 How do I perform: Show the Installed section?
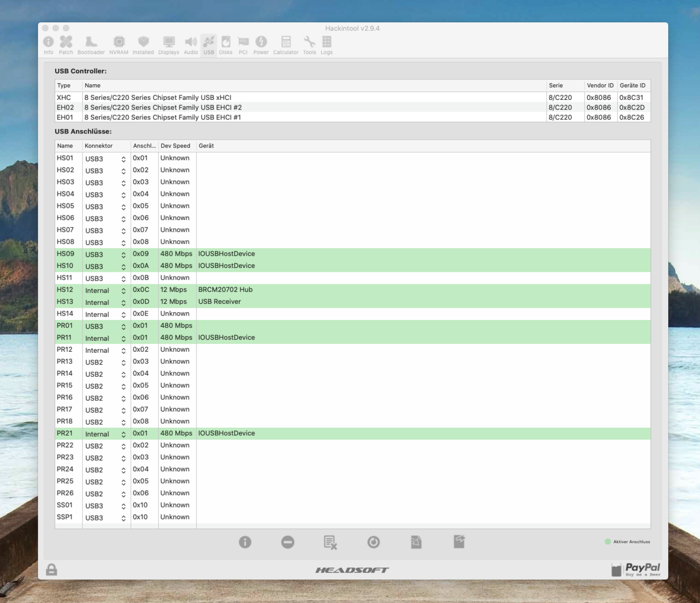[143, 45]
